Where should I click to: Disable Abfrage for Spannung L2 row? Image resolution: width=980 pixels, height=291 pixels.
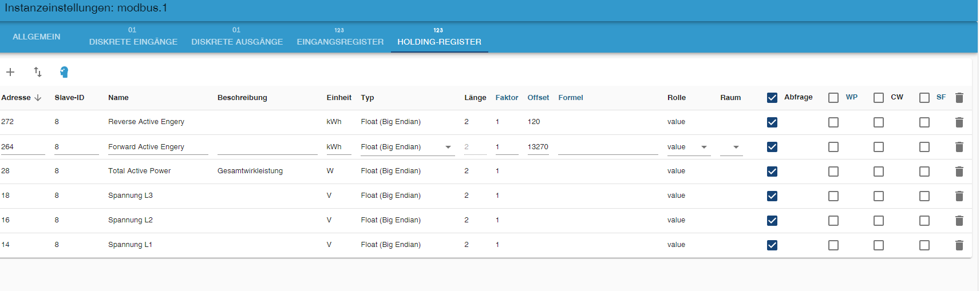click(x=772, y=221)
